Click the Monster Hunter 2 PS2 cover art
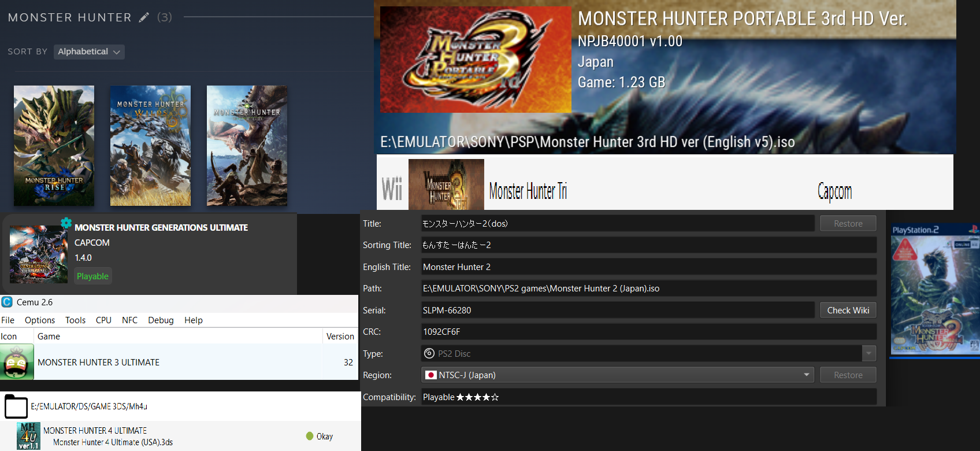 coord(935,290)
